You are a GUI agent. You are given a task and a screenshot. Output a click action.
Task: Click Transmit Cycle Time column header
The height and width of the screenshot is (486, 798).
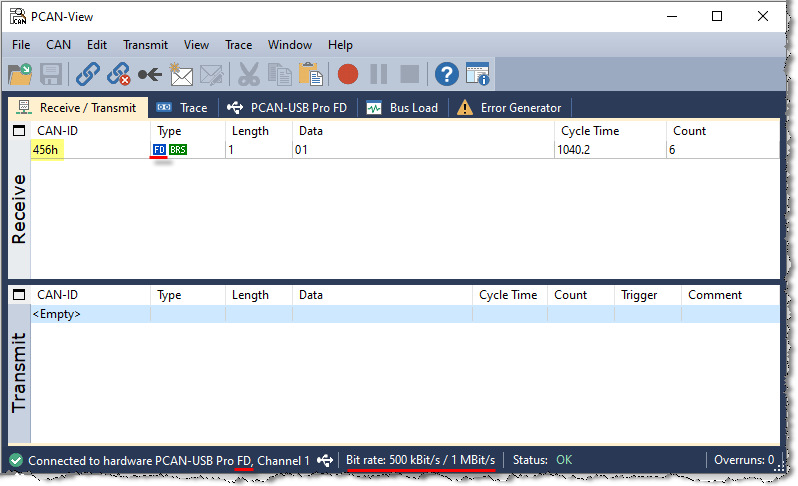[x=510, y=295]
